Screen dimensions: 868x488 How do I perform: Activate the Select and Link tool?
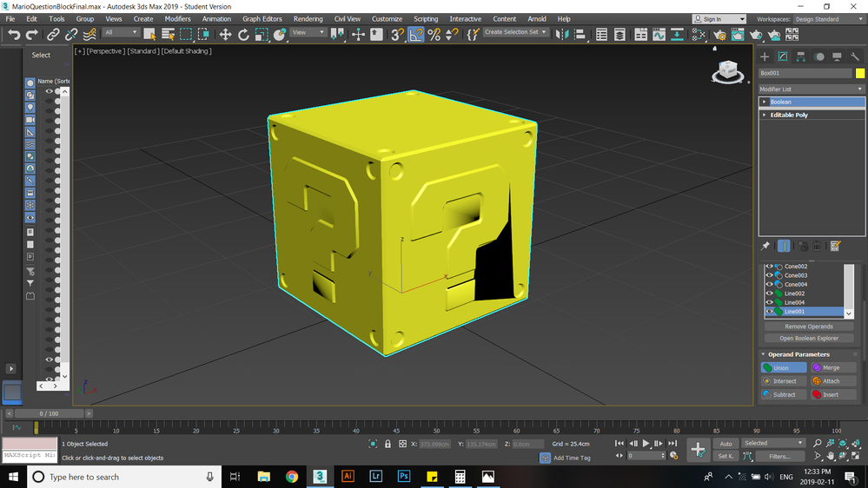pyautogui.click(x=53, y=35)
